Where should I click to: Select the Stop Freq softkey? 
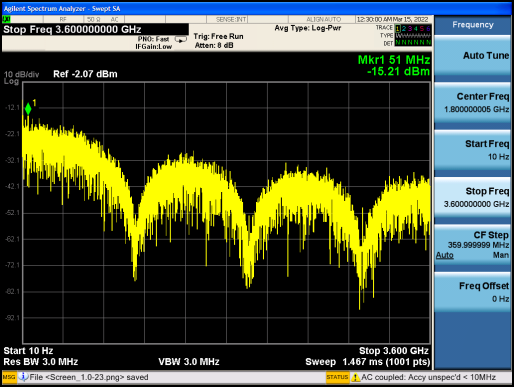pos(473,197)
